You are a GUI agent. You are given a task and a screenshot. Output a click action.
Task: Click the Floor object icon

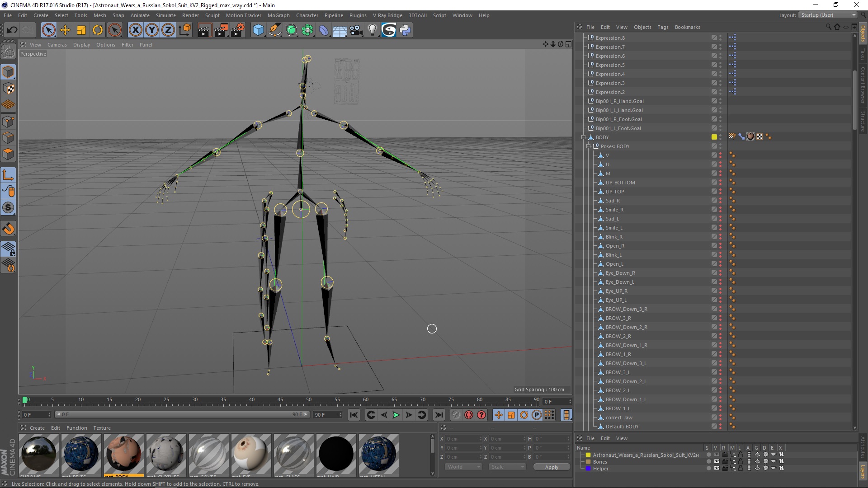(340, 30)
